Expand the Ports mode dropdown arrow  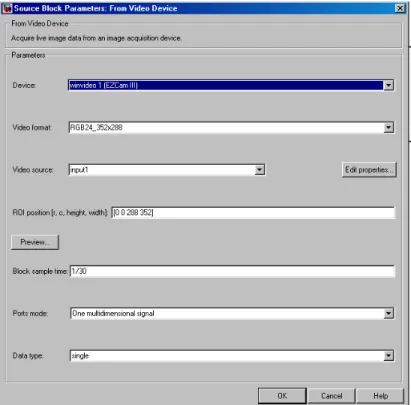tap(388, 313)
